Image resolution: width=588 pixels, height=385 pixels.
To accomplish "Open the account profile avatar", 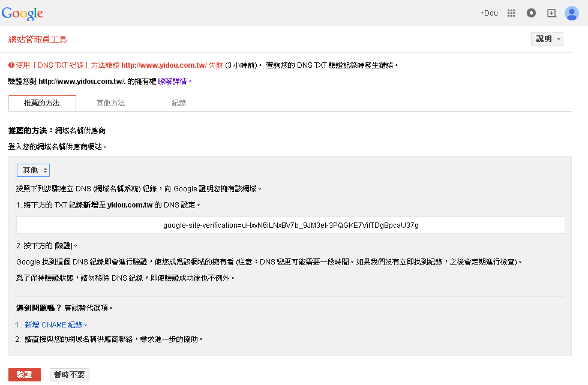I will point(571,13).
